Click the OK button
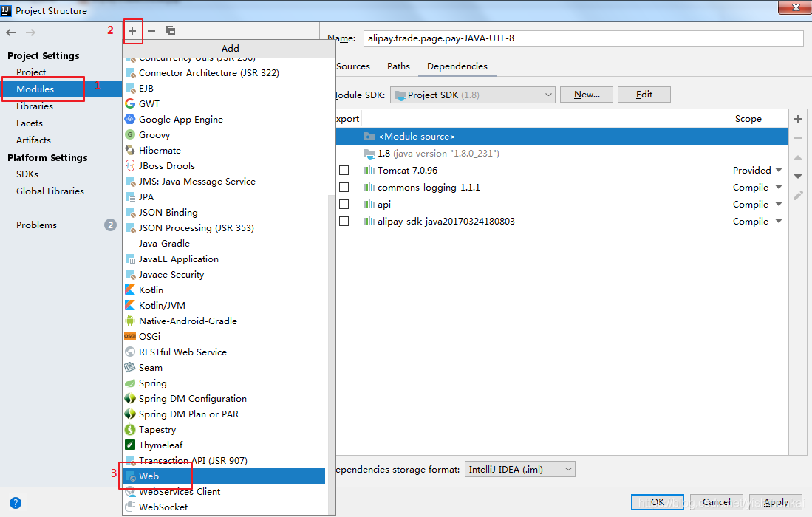 pyautogui.click(x=658, y=502)
